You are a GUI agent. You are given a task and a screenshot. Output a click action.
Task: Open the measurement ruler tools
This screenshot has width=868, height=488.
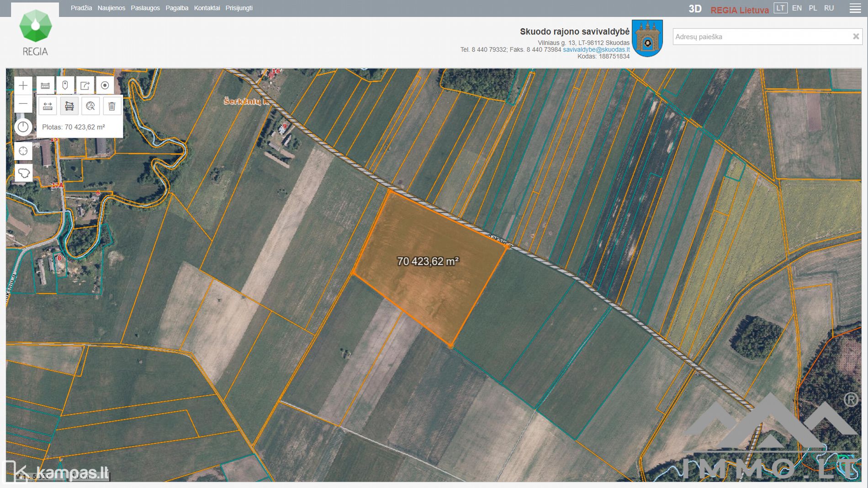45,85
